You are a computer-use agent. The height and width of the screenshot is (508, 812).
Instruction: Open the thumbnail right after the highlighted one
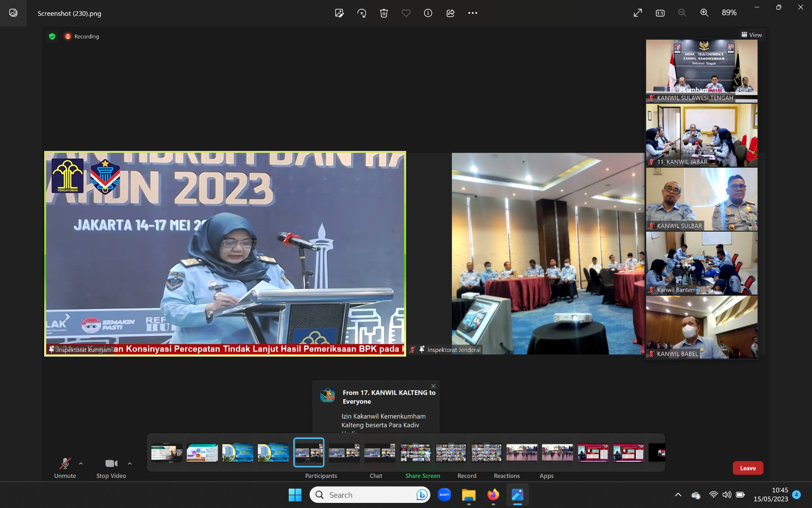click(x=344, y=453)
